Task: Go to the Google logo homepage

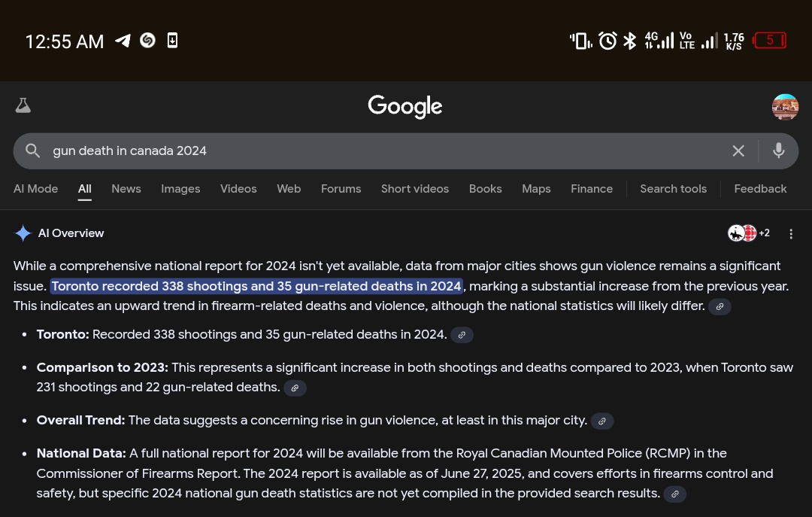Action: [405, 107]
